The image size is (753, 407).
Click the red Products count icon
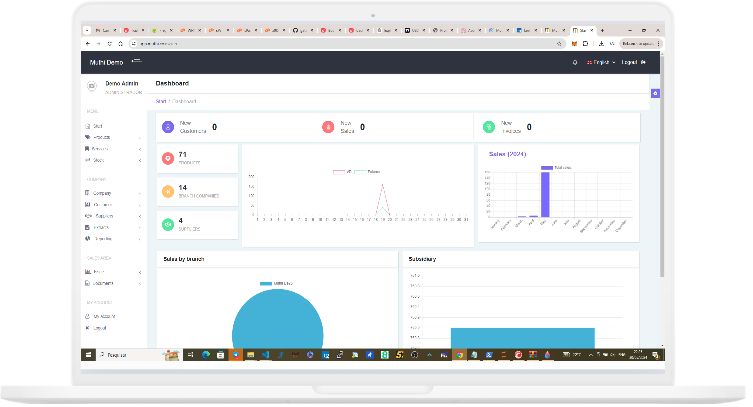(x=167, y=158)
